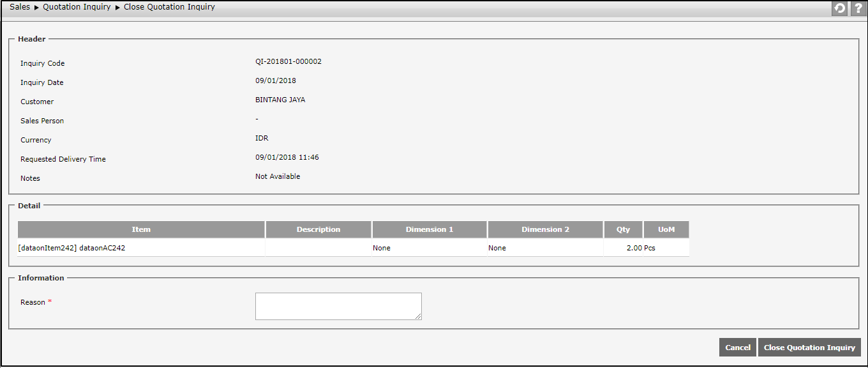Click the Notes label
The width and height of the screenshot is (868, 368).
click(x=30, y=178)
